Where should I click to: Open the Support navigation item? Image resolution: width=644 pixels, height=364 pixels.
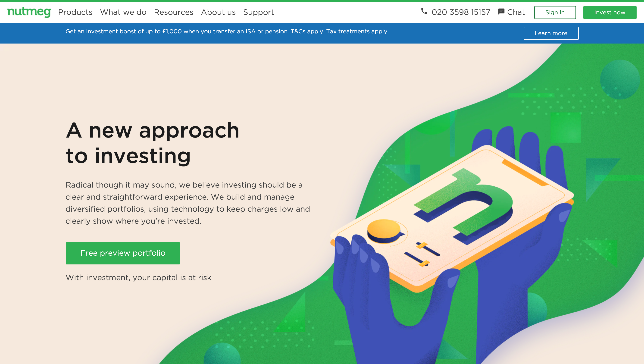click(x=259, y=12)
